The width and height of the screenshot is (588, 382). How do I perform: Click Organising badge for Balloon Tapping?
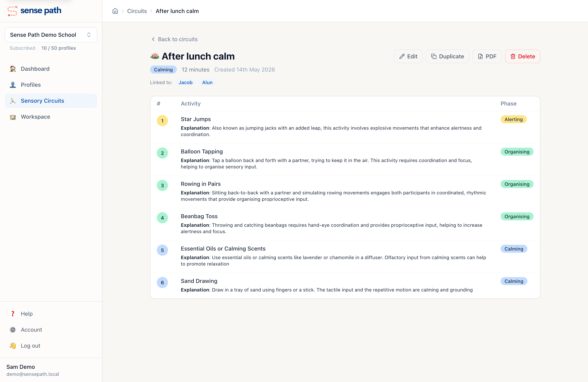tap(517, 152)
